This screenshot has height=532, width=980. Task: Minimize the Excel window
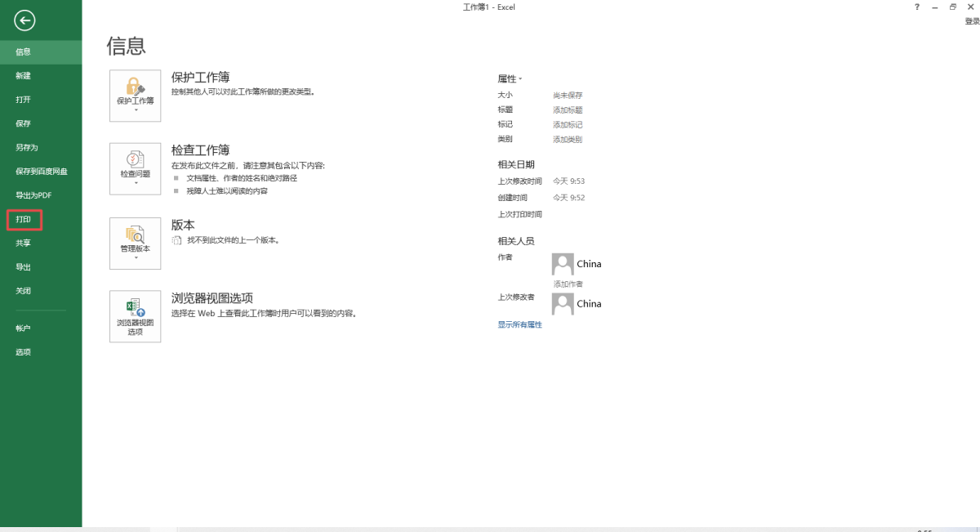935,7
